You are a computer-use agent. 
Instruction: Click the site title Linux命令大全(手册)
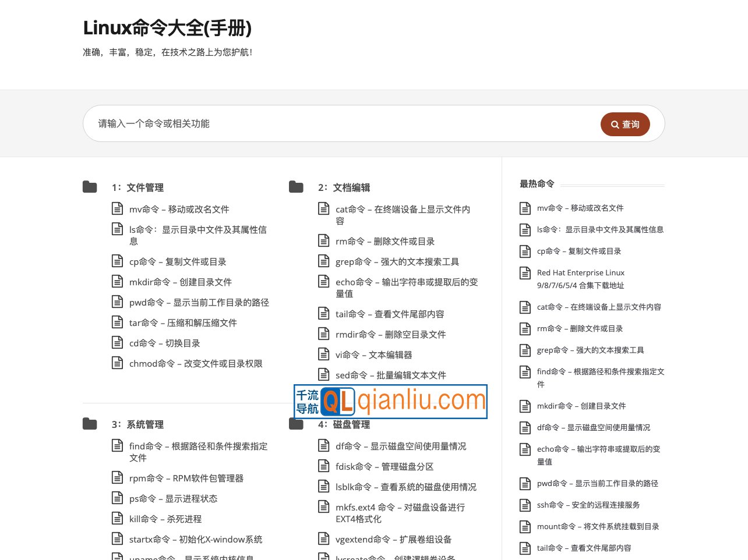pyautogui.click(x=167, y=28)
